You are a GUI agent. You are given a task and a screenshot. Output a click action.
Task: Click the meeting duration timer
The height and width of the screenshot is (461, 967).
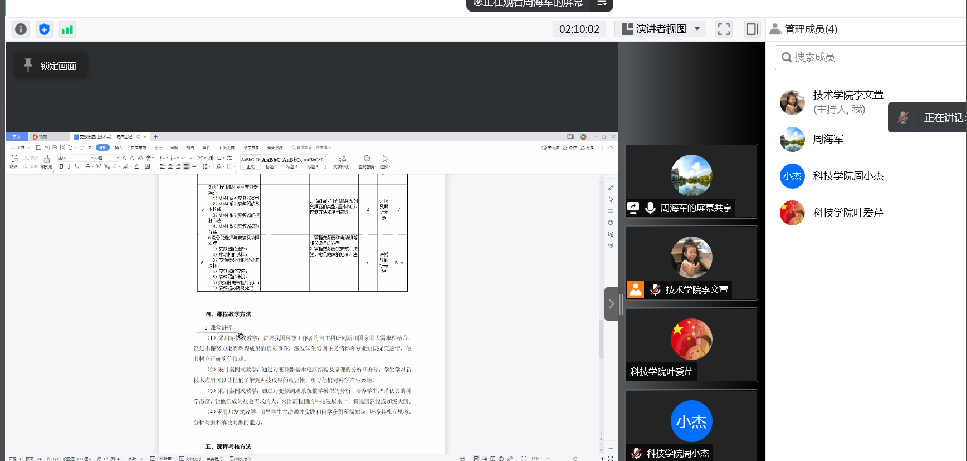click(579, 29)
